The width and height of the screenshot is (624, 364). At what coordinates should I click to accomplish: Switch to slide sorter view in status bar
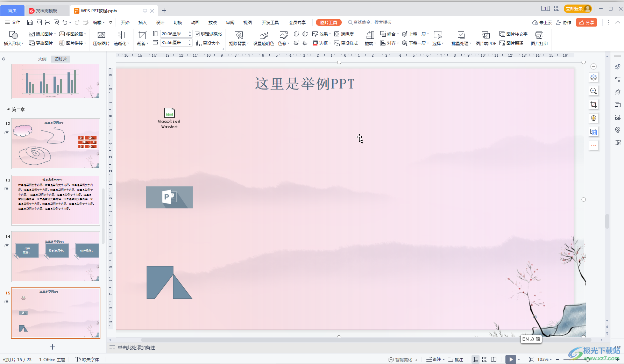click(x=485, y=359)
